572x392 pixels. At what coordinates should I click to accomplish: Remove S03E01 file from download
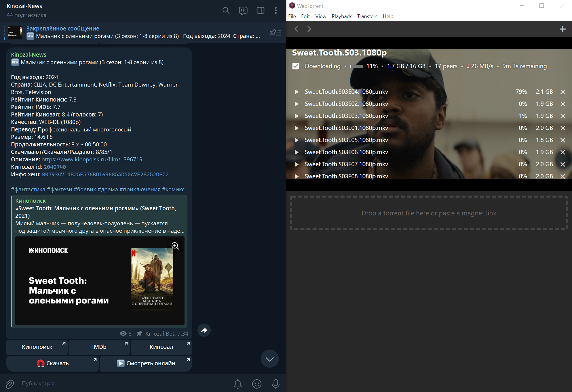pyautogui.click(x=563, y=128)
